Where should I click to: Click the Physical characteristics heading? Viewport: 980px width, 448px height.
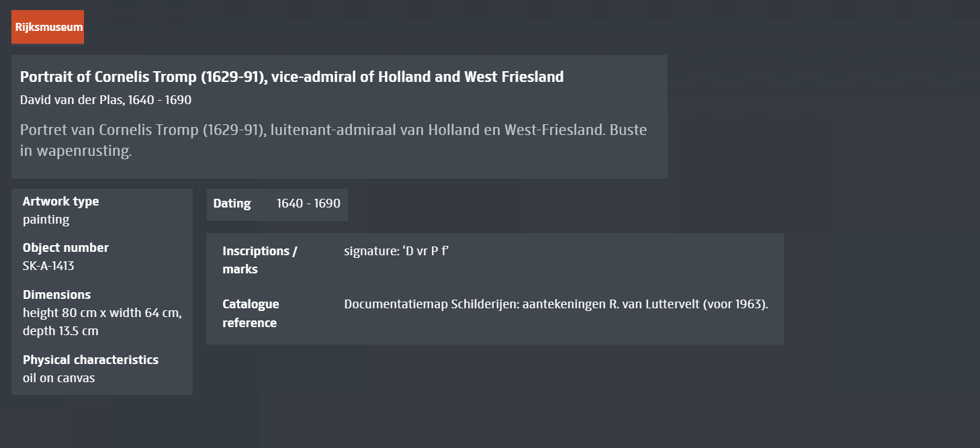91,360
